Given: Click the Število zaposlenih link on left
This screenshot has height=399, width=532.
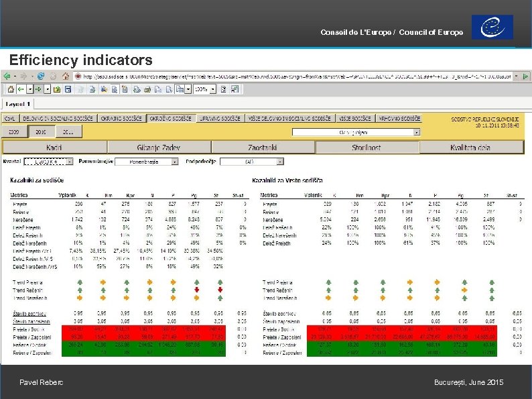Looking at the screenshot, I should click(x=31, y=321).
